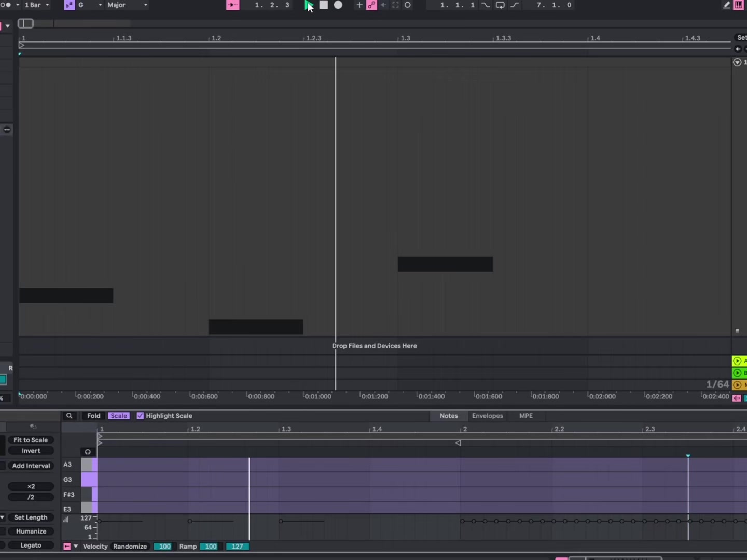Hit the round Arrangement Record button
The width and height of the screenshot is (747, 560).
(338, 5)
